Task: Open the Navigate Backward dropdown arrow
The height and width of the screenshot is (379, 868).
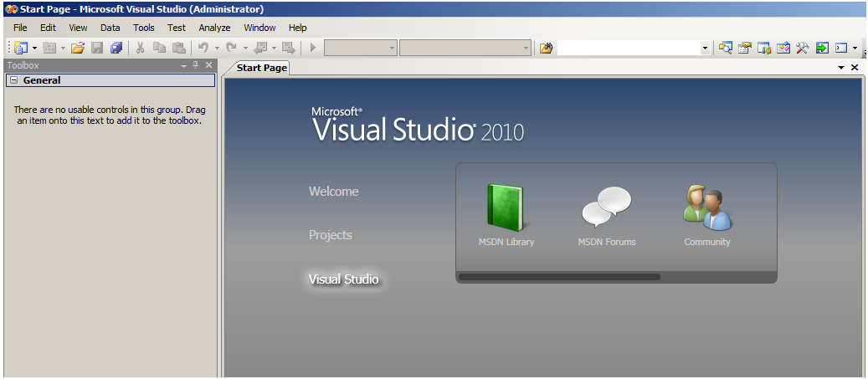Action: pos(274,49)
